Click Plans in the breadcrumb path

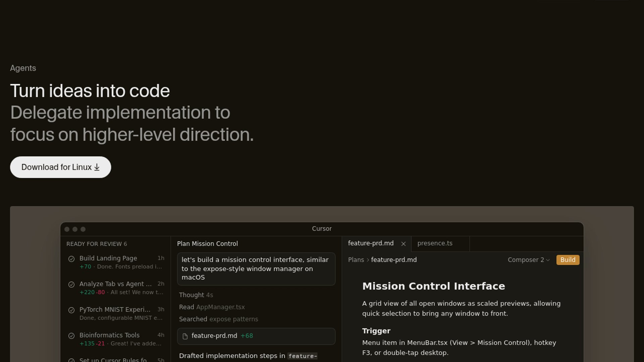coord(356,260)
